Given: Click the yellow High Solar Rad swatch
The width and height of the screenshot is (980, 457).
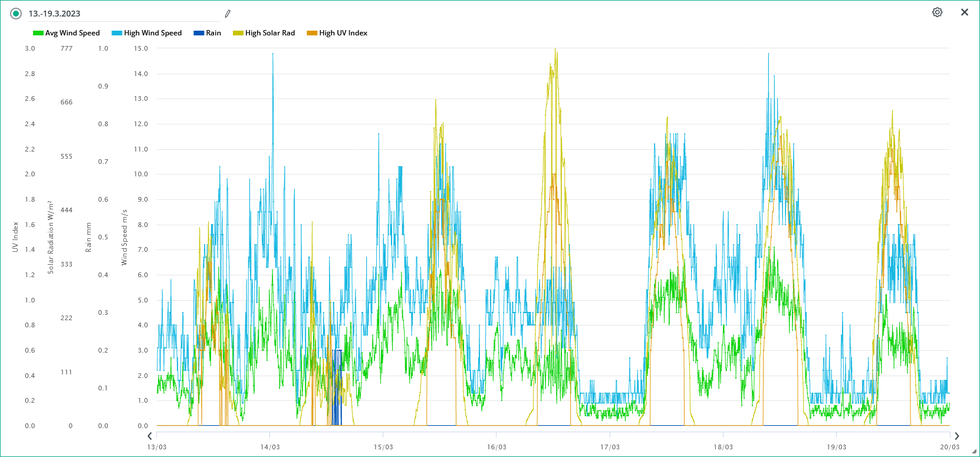Looking at the screenshot, I should click(x=238, y=33).
